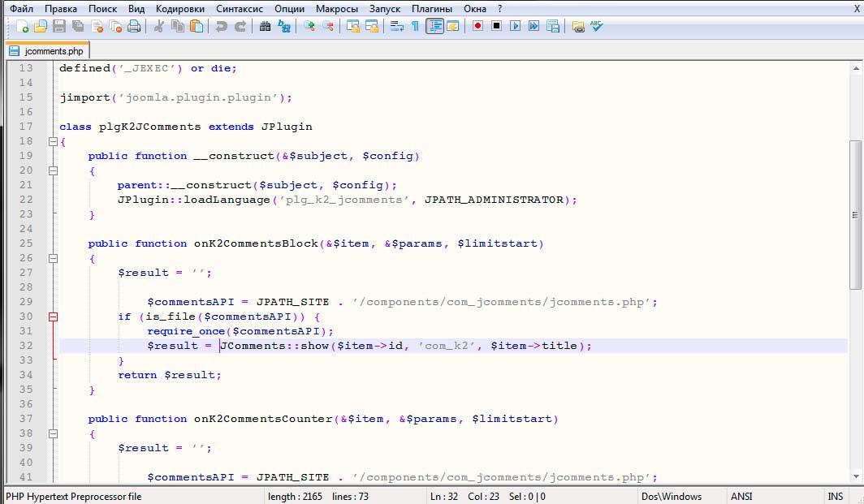
Task: Collapse onK2CommentsCounter body at line 38
Action: pos(53,434)
